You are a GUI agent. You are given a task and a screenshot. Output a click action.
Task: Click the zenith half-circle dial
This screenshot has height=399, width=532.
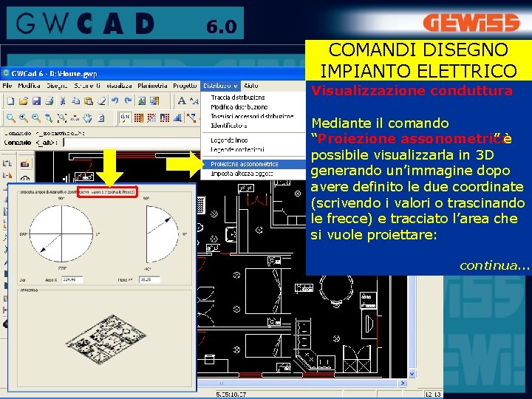162,233
